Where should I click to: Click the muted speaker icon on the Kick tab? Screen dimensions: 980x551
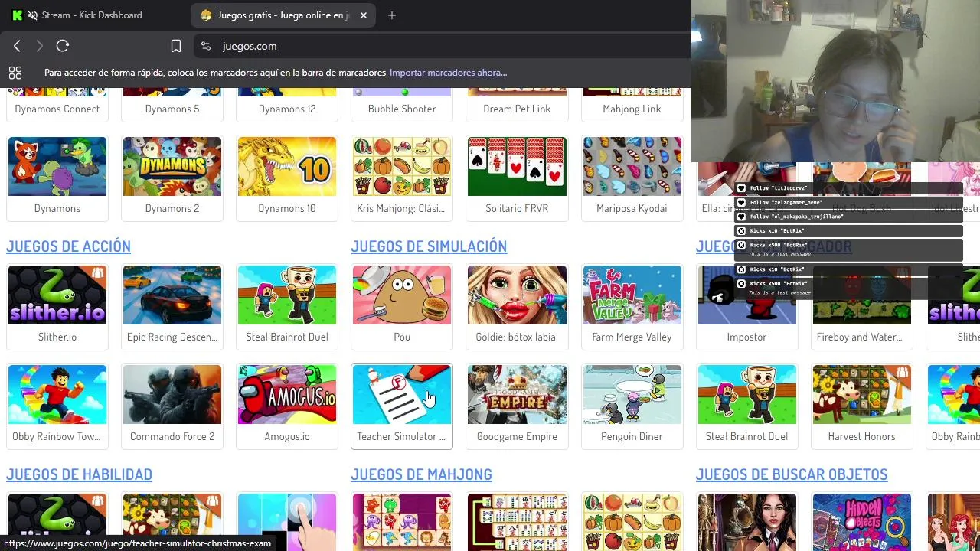32,15
